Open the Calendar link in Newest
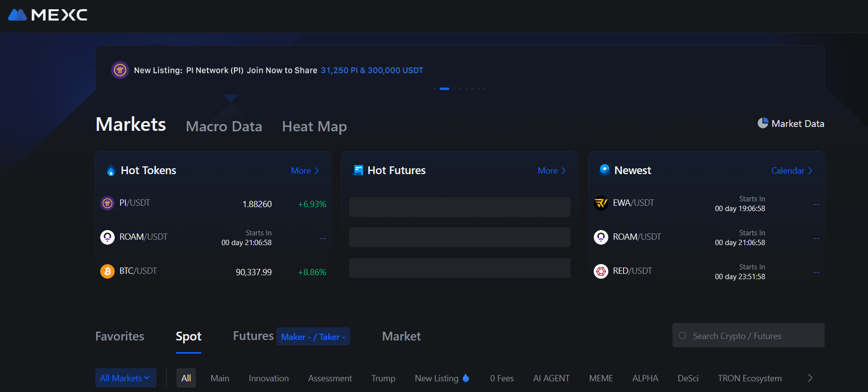Viewport: 868px width, 392px height. 792,171
